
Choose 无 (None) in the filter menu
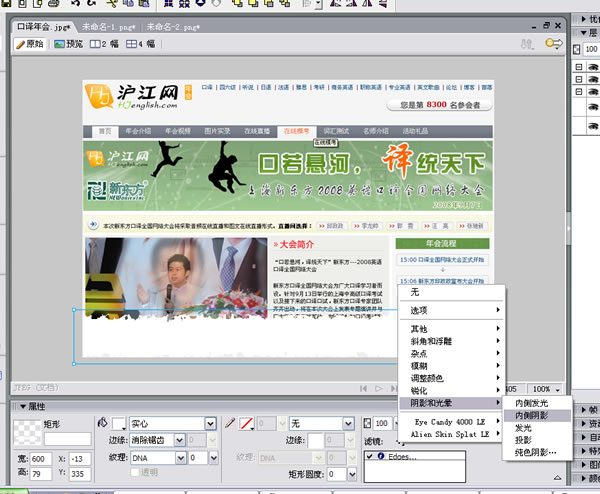point(451,292)
